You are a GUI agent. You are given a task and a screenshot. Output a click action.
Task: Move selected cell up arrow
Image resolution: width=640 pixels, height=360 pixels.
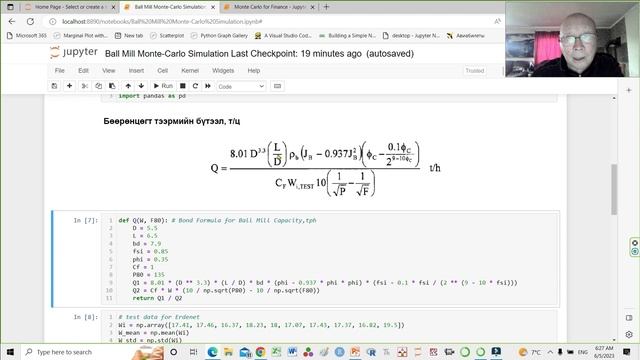[128, 86]
